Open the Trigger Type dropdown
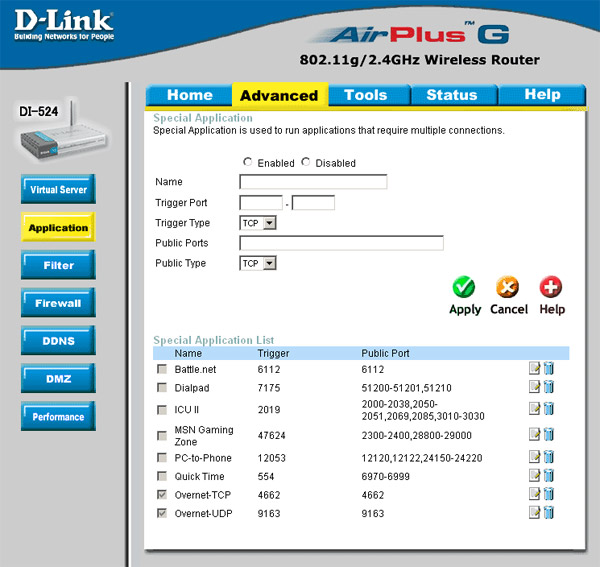The height and width of the screenshot is (567, 600). (x=258, y=223)
